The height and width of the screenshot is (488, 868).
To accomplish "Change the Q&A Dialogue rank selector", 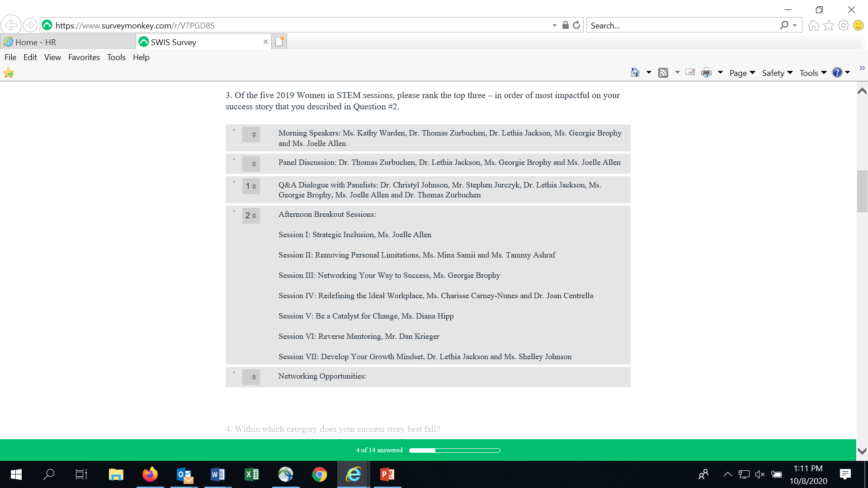I will pos(251,186).
